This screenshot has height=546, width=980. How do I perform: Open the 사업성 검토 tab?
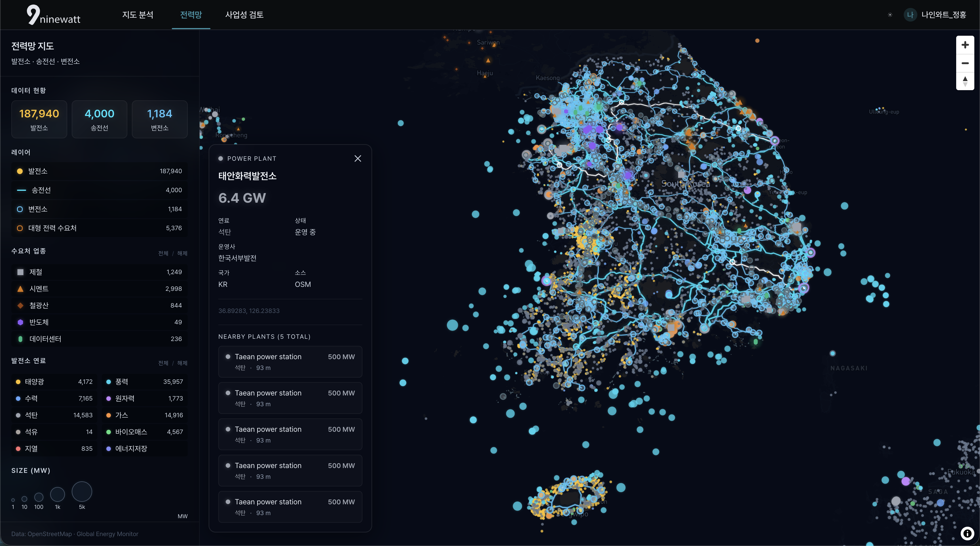point(244,15)
